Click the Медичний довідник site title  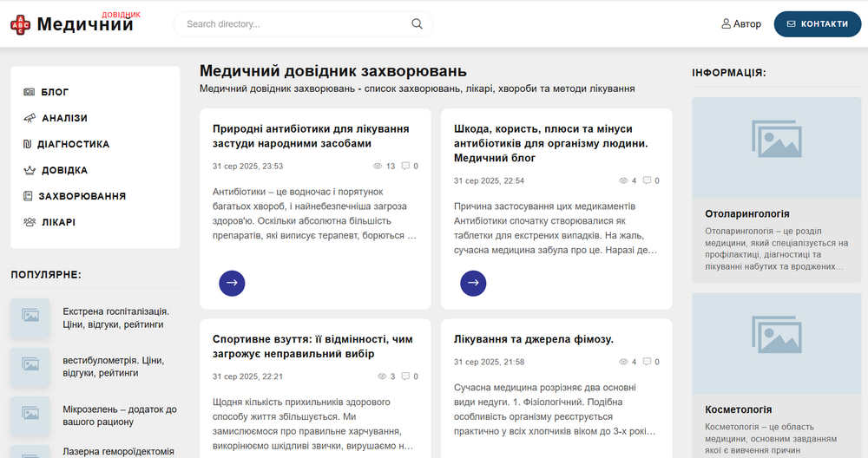coord(85,24)
